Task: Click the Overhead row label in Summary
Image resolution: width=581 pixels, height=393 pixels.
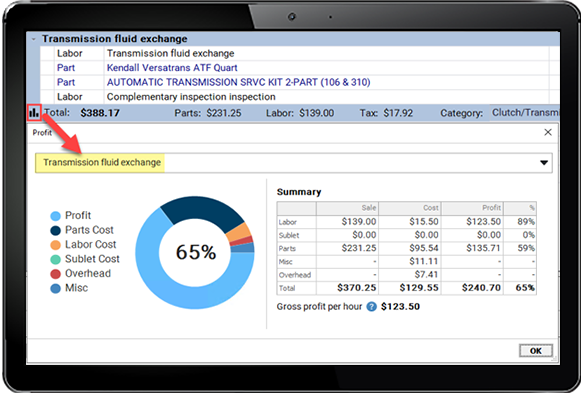Action: point(295,275)
